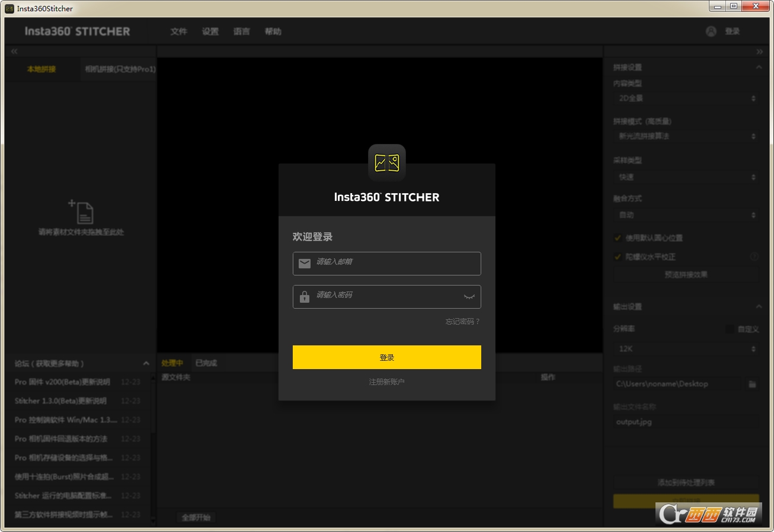Click the Insta360 Stitcher logo in the login dialog

click(x=387, y=163)
